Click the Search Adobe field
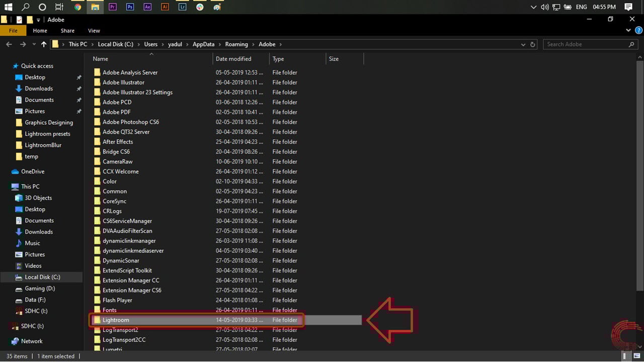 click(x=591, y=44)
